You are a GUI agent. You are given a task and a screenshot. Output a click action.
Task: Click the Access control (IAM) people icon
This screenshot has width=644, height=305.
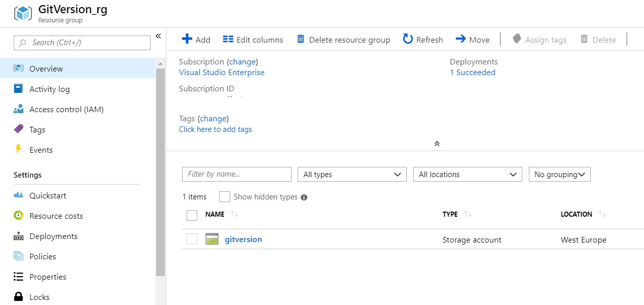point(19,109)
